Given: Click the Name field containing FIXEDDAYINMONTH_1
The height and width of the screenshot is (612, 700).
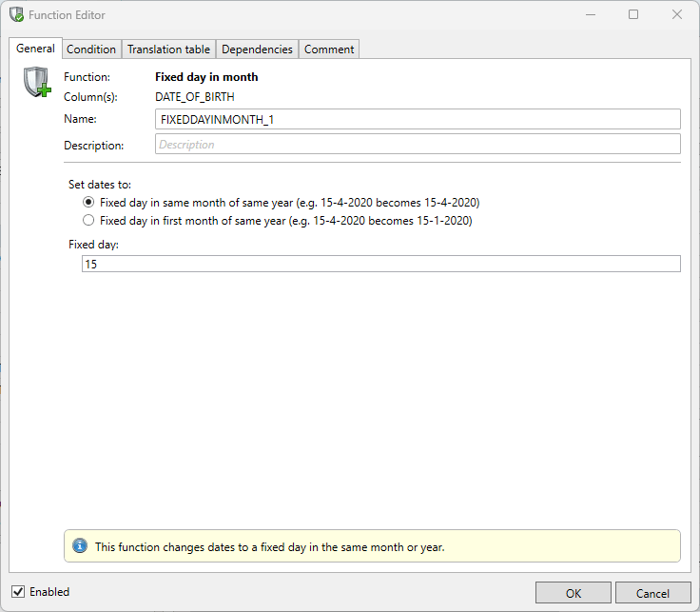Looking at the screenshot, I should (418, 119).
